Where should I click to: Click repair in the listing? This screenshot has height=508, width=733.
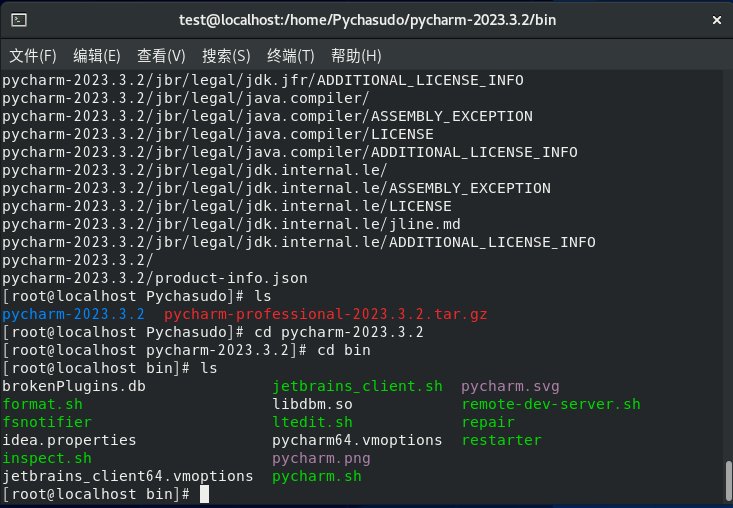[x=488, y=422]
